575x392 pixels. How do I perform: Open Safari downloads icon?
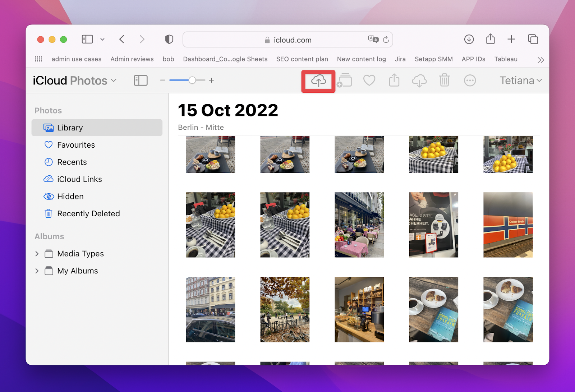[469, 39]
